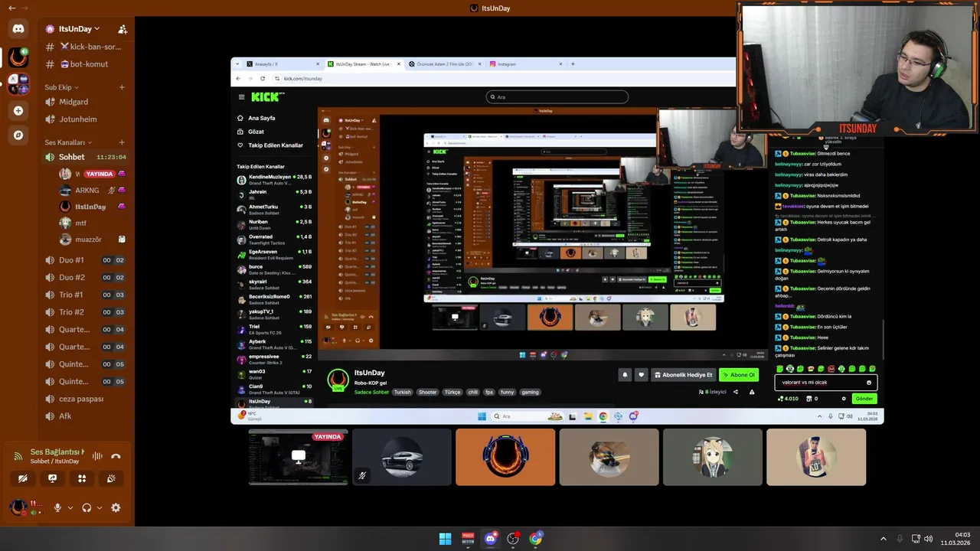Image resolution: width=980 pixels, height=551 pixels.
Task: Open Discord server discovery compass
Action: click(x=18, y=135)
